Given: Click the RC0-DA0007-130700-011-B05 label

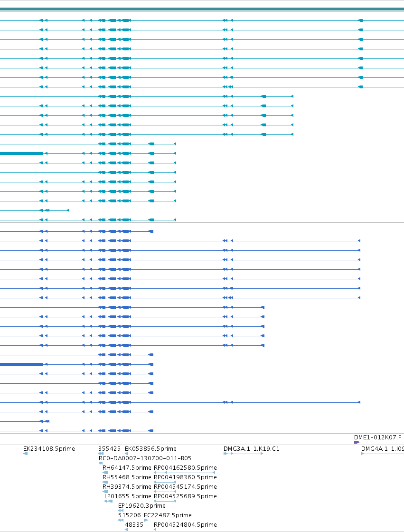Looking at the screenshot, I should point(145,458).
